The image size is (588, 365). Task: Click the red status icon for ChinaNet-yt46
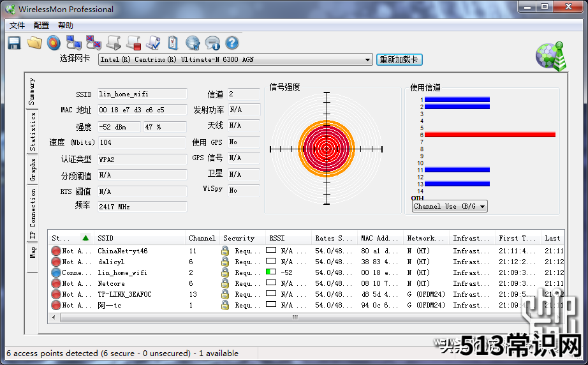(x=56, y=251)
